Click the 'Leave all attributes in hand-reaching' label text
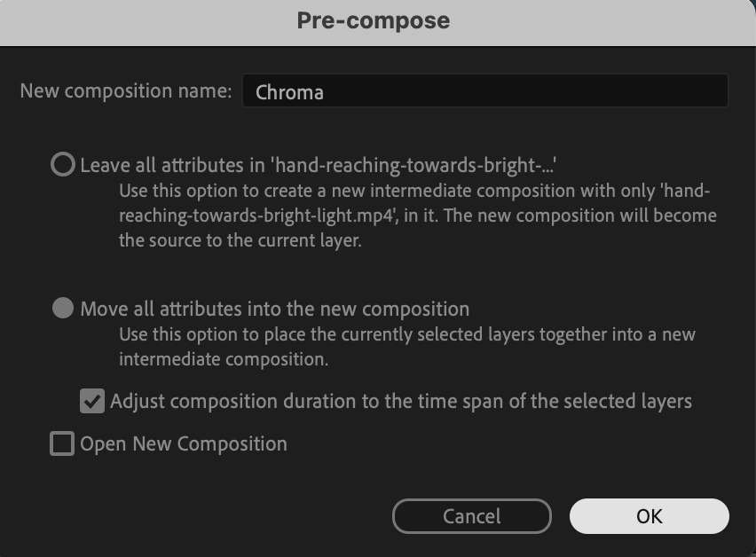 pos(323,165)
